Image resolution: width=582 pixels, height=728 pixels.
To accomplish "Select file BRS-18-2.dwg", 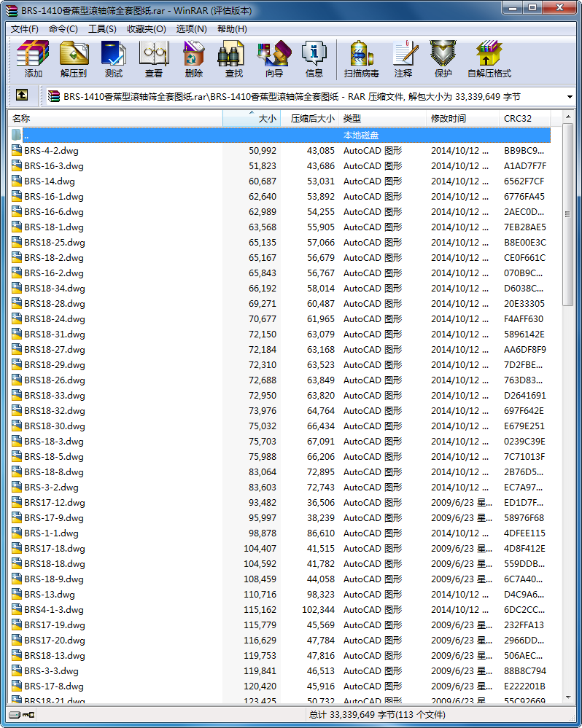I will click(x=55, y=258).
